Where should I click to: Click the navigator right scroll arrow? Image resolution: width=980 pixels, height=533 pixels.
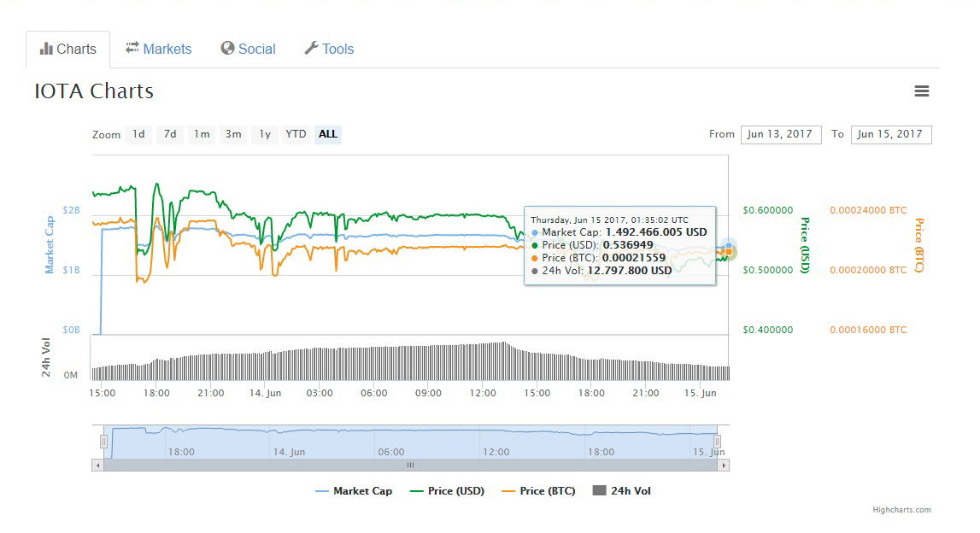click(x=723, y=465)
